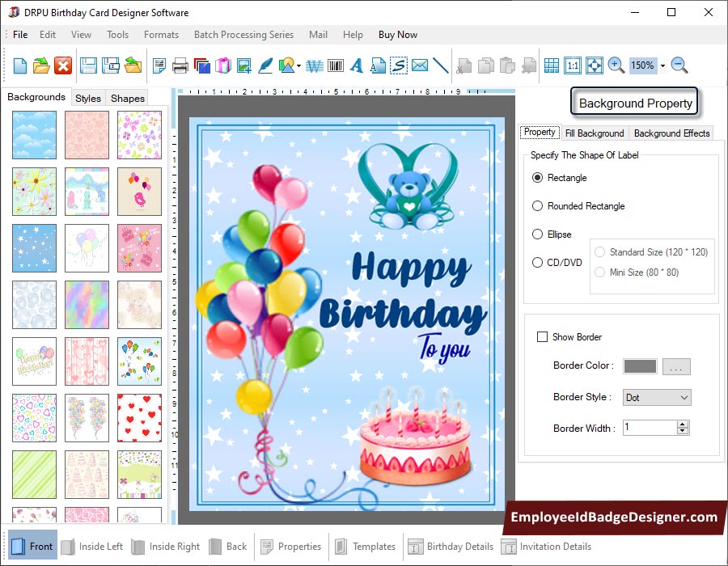Click the zoom out magnifier
728x566 pixels.
pyautogui.click(x=679, y=65)
